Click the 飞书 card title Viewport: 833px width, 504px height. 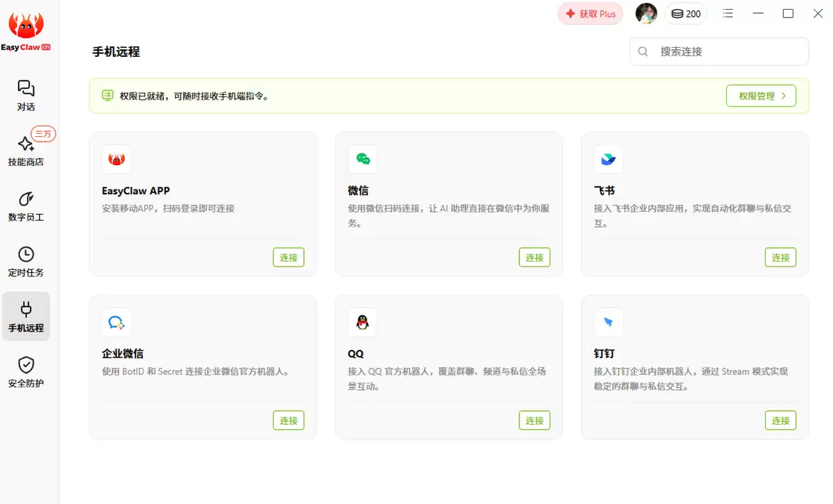(x=604, y=190)
